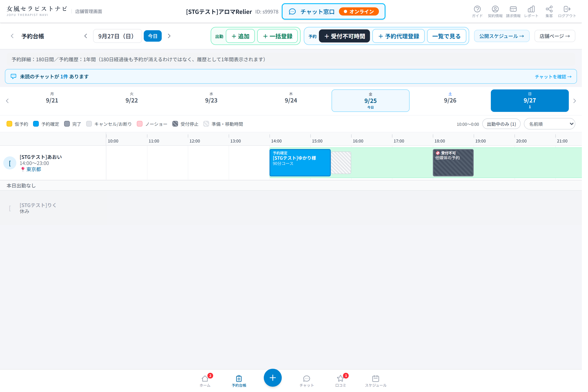Open the レポート chart icon
Screen dimensions: 588x392
537,11
